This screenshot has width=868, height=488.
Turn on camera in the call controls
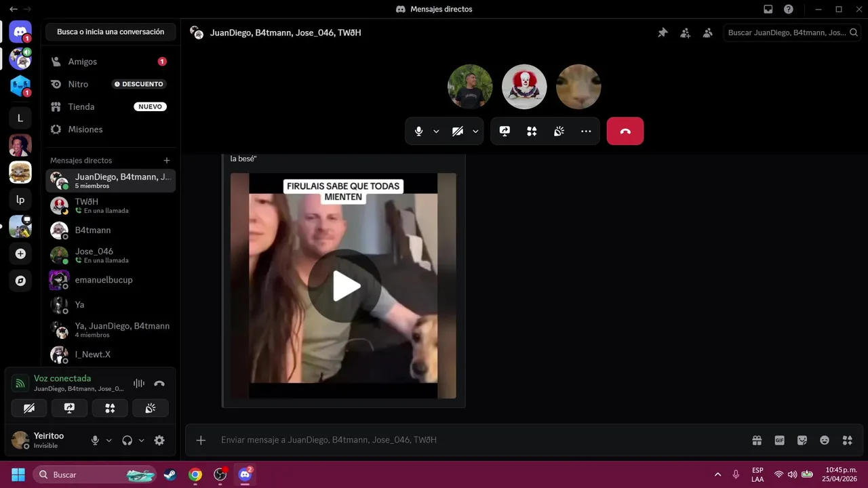pyautogui.click(x=458, y=131)
